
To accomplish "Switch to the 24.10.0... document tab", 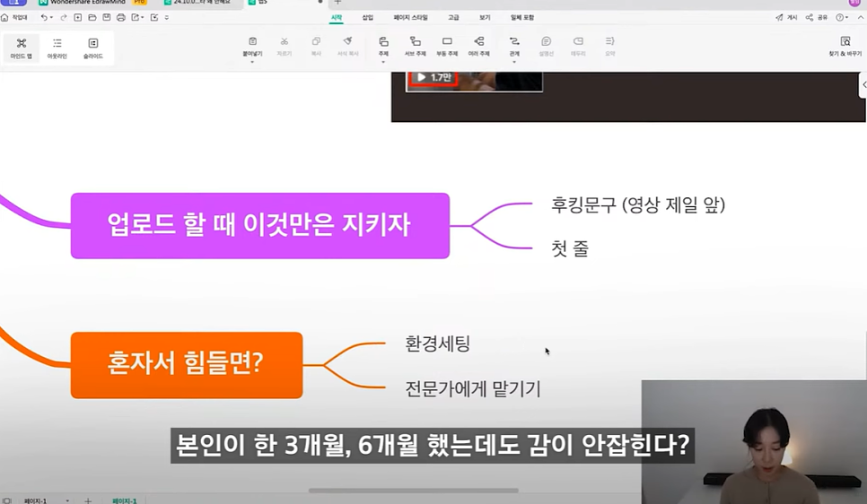I will click(197, 2).
